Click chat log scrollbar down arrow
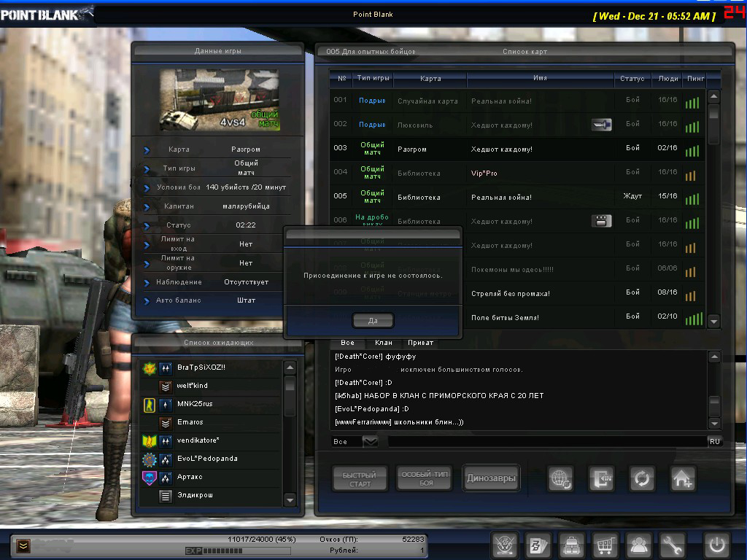Viewport: 747px width, 560px height. tap(714, 423)
